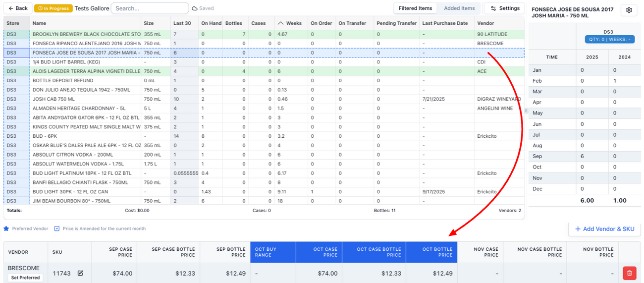
Task: Click Add Vendor & SKU button
Action: click(x=604, y=229)
